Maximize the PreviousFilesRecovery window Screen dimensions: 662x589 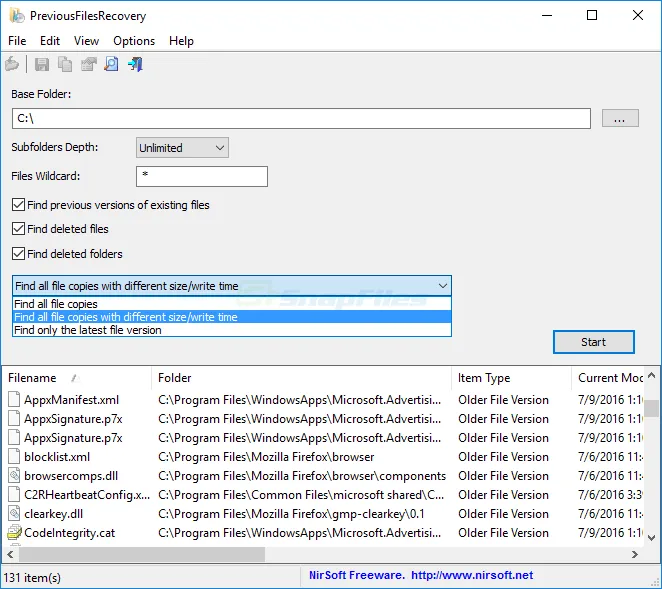tap(592, 16)
